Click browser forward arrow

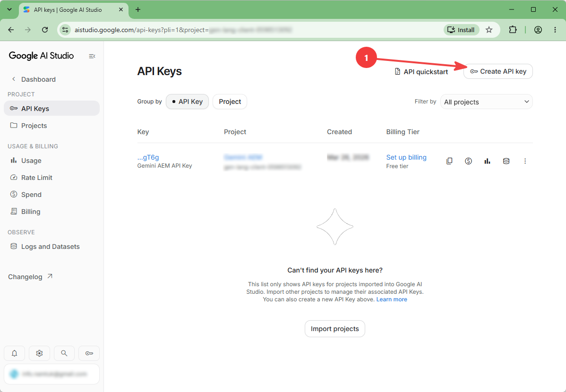28,30
